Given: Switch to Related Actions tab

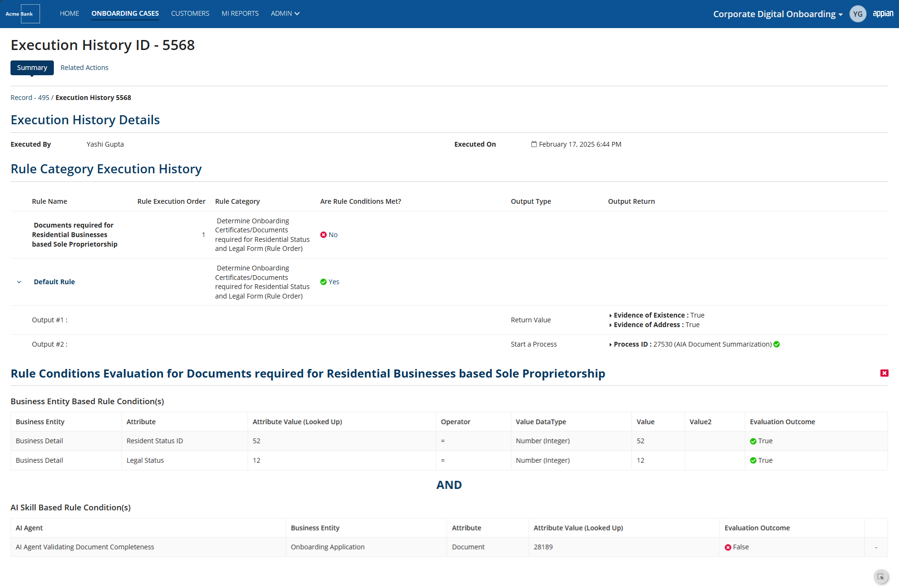Looking at the screenshot, I should coord(84,68).
